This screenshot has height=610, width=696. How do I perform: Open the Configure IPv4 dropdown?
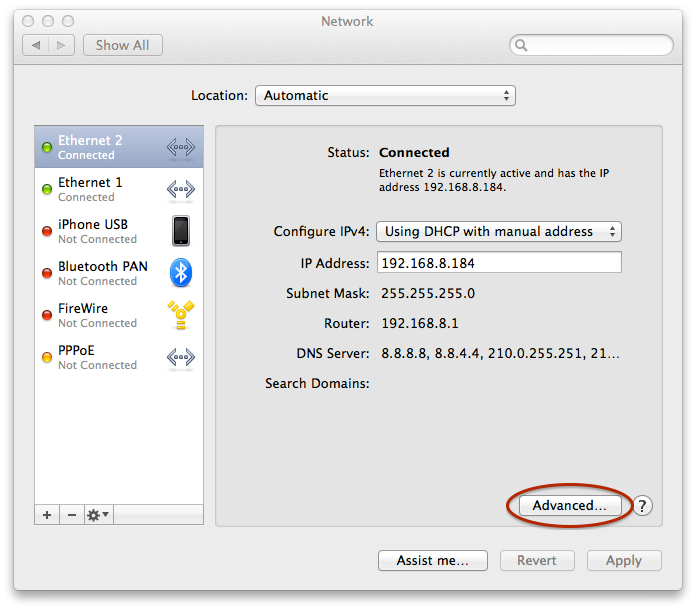(x=499, y=232)
